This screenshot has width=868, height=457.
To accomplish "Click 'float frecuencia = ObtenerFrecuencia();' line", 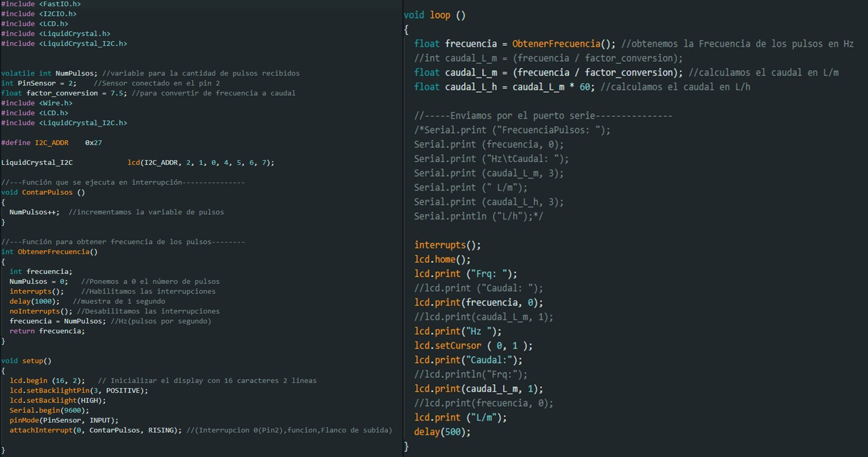I will 515,44.
